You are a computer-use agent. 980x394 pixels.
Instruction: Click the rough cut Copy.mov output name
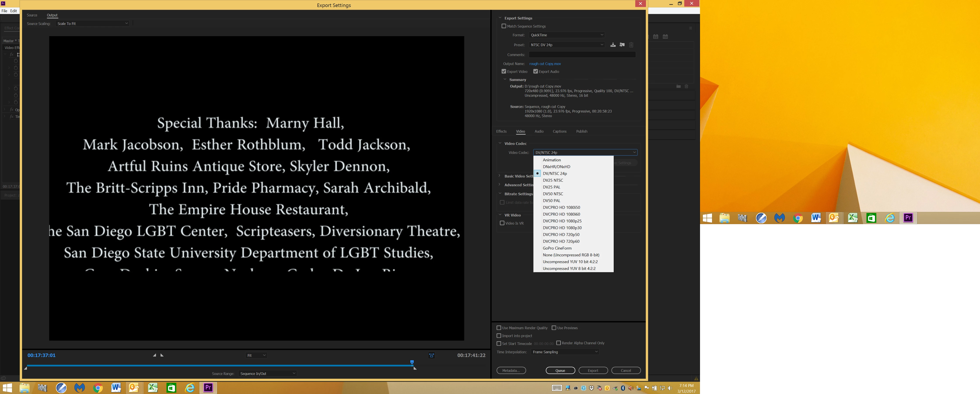[x=545, y=64]
